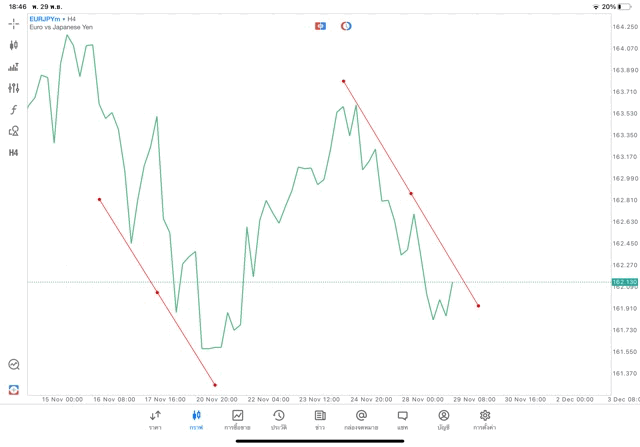Open the drawing objects shapes tool
Screen dimensions: 640x447
point(13,131)
